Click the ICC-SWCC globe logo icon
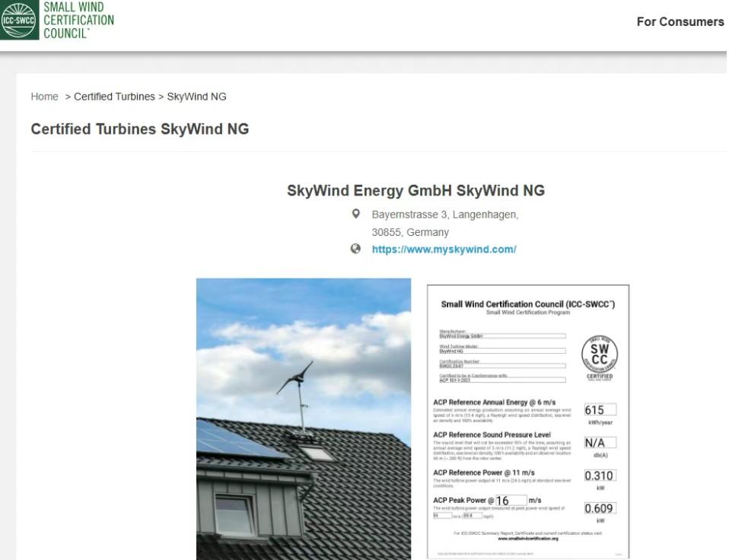Viewport: 729px width, 560px height. click(x=20, y=21)
